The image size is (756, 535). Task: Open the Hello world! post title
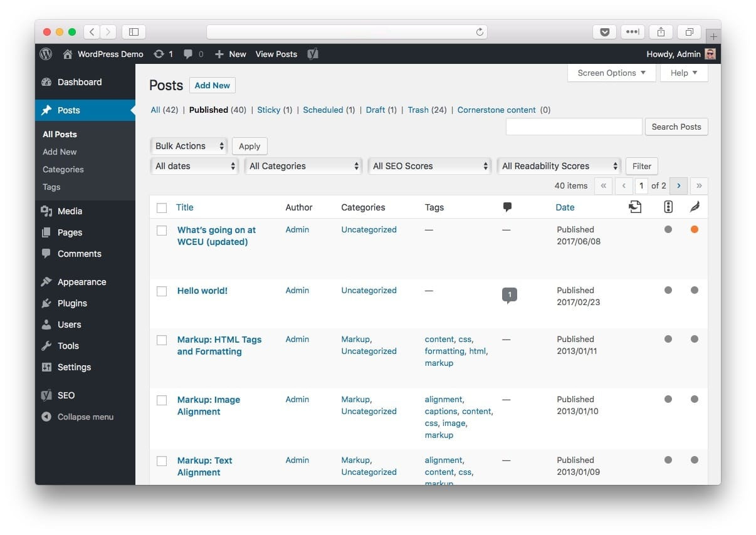pos(202,291)
